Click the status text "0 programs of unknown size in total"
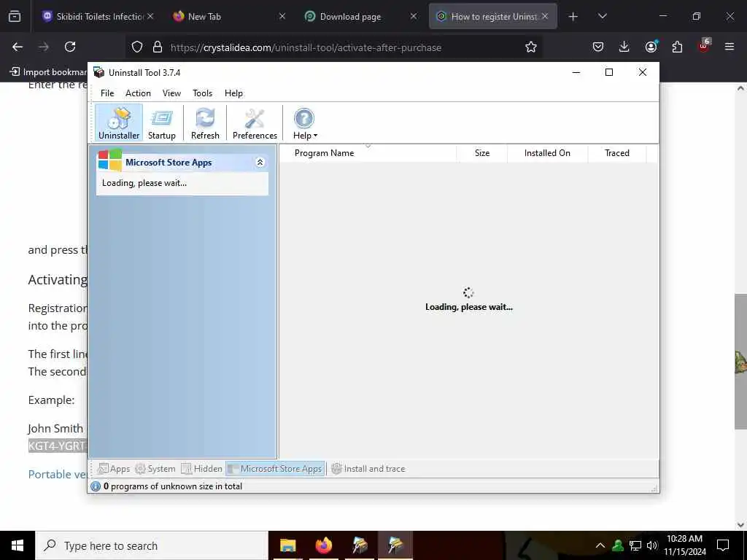The width and height of the screenshot is (747, 560). [172, 486]
